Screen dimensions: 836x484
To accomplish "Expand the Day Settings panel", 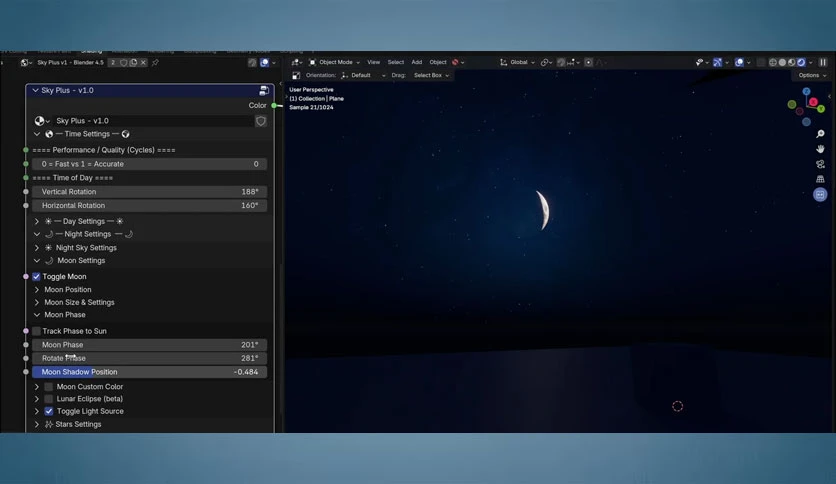I will 37,221.
